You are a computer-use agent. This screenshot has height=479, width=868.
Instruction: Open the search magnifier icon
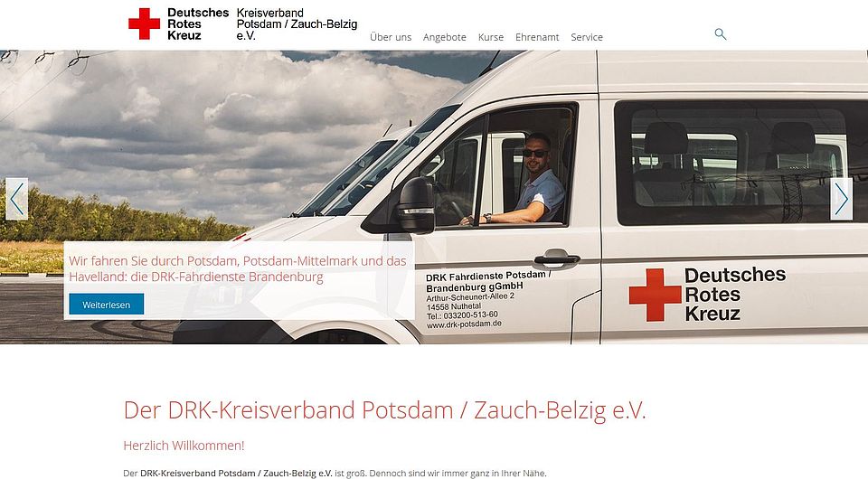[x=721, y=34]
